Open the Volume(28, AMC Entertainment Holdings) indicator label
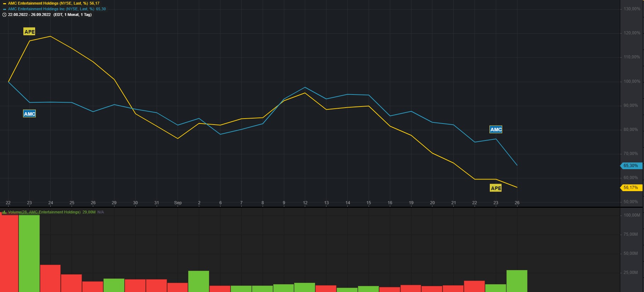Image resolution: width=644 pixels, height=292 pixels. coord(44,212)
